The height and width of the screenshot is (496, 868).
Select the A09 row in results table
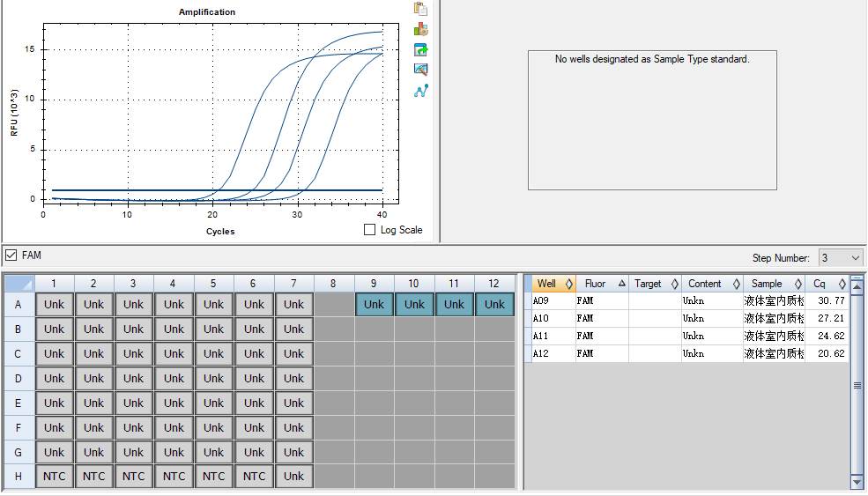(686, 300)
